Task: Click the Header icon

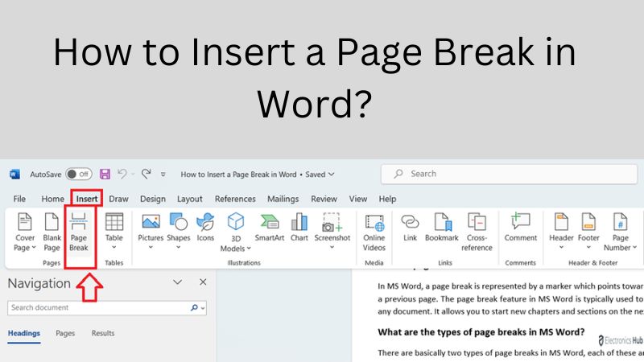Action: (x=561, y=223)
